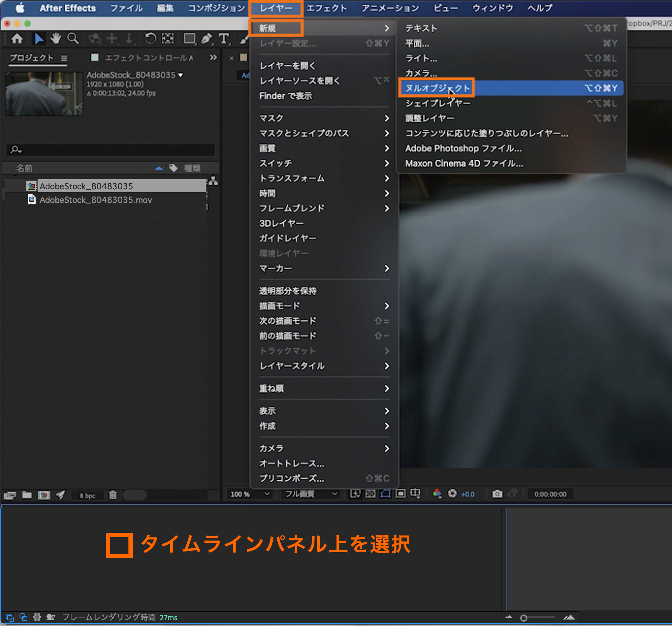Expand the レイヤースタイル submenu
The image size is (672, 626).
click(x=324, y=366)
